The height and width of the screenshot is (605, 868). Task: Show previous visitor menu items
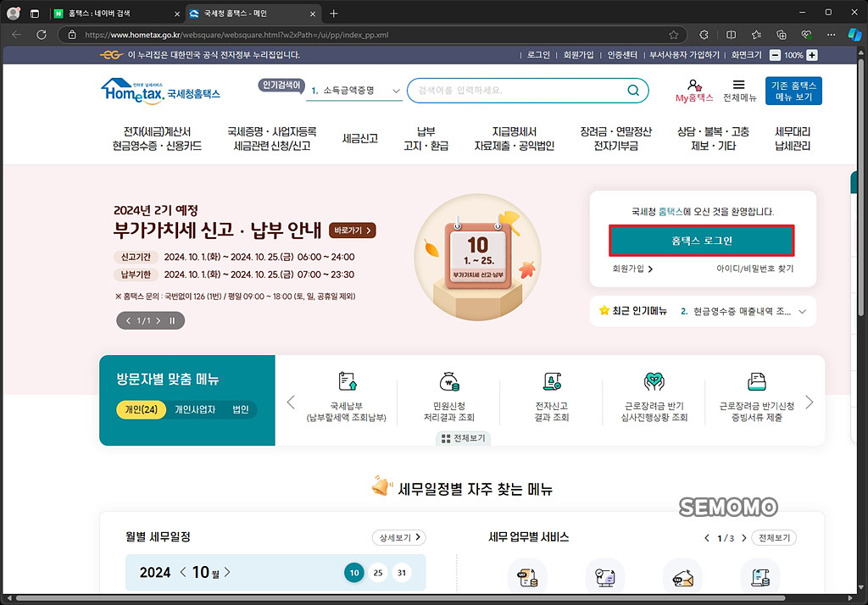[x=291, y=402]
